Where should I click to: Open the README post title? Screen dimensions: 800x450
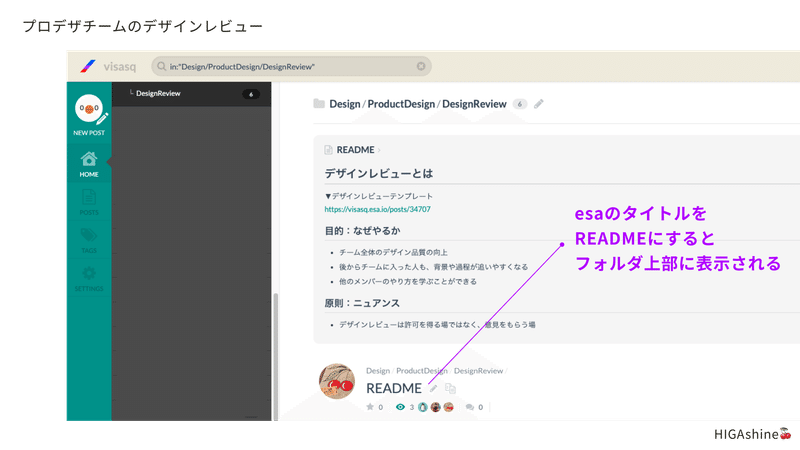coord(394,388)
